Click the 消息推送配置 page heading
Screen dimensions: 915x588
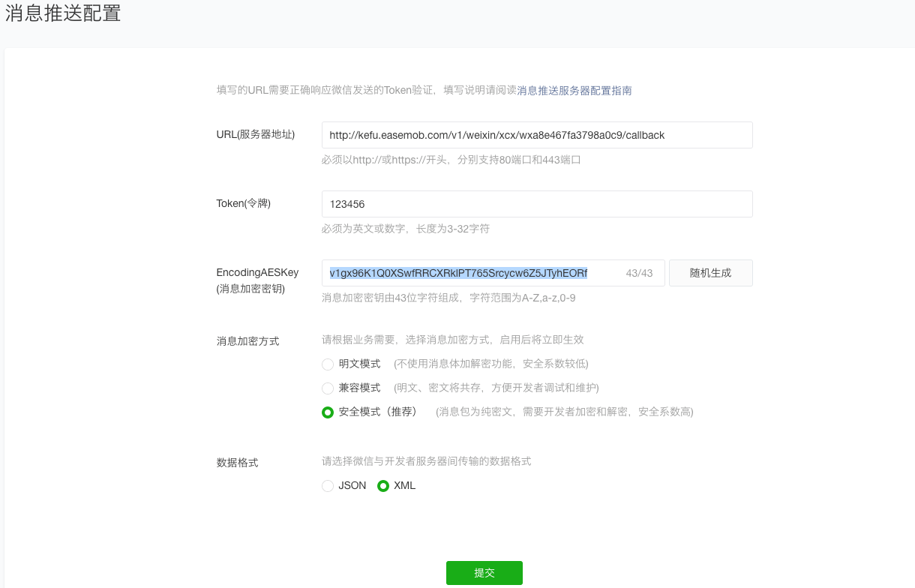click(x=63, y=13)
